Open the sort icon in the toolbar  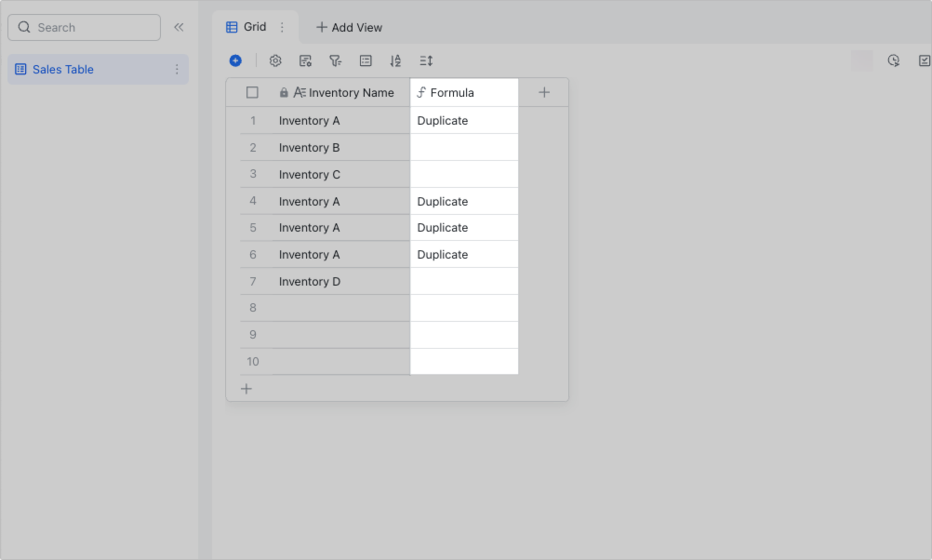click(x=395, y=60)
